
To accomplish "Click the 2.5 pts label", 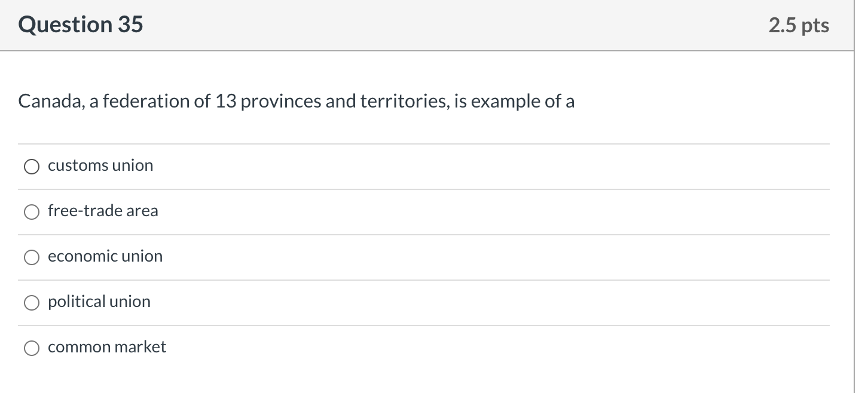I will coord(799,25).
